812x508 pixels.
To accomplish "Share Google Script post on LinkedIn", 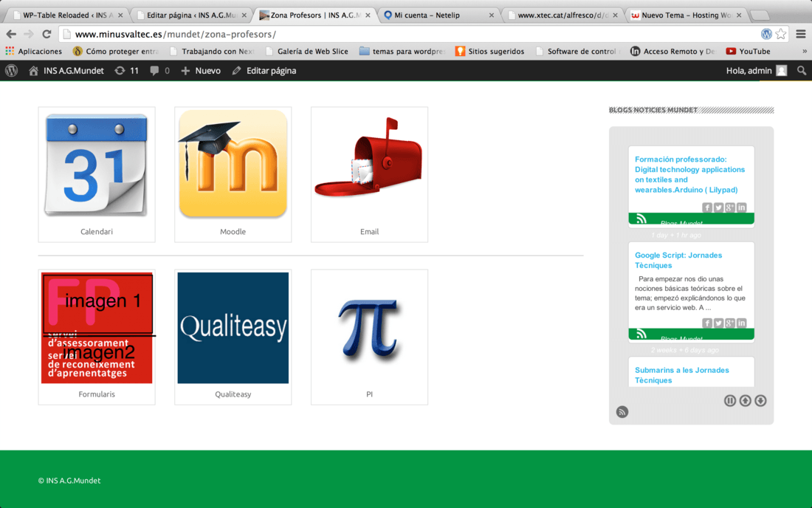I will click(x=742, y=323).
